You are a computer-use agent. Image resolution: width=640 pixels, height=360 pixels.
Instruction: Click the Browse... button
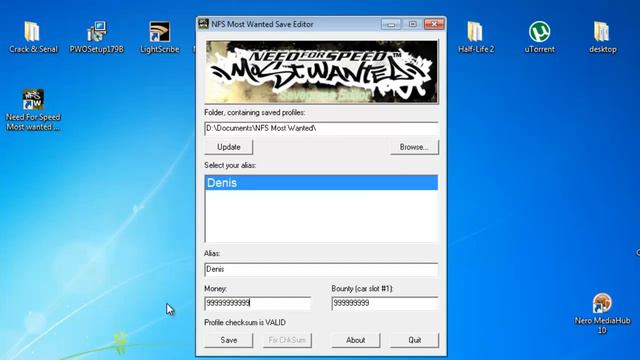[414, 147]
